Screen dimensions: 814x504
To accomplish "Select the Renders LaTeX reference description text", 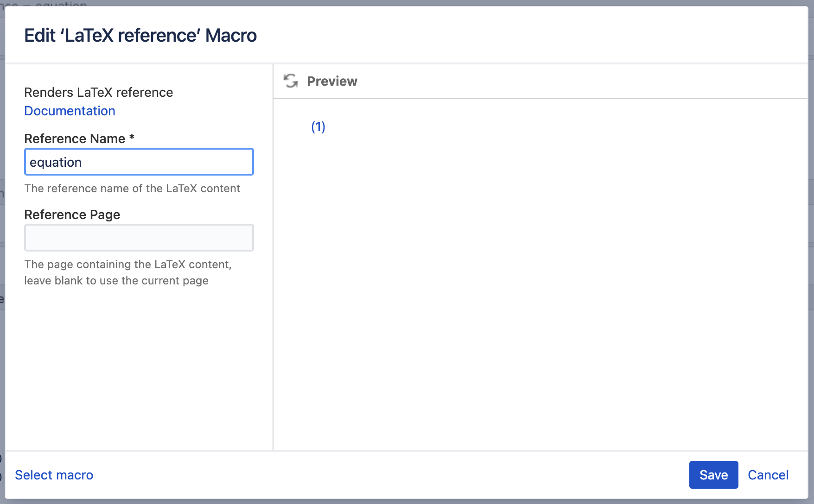I will click(x=99, y=92).
